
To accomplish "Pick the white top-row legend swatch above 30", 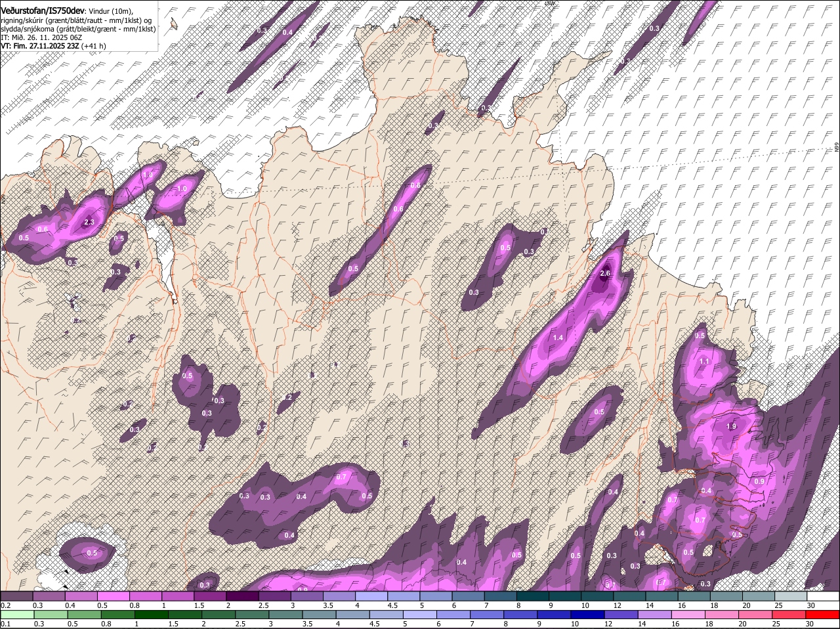I will tap(824, 596).
